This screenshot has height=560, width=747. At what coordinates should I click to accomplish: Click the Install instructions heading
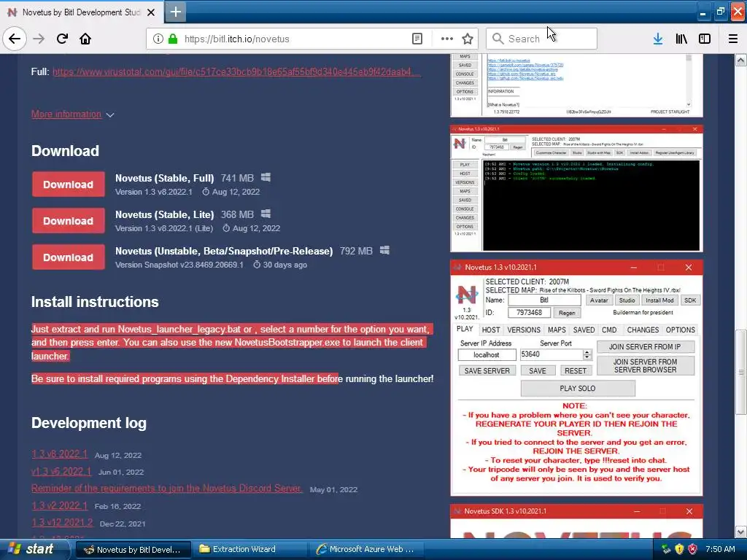click(x=95, y=302)
